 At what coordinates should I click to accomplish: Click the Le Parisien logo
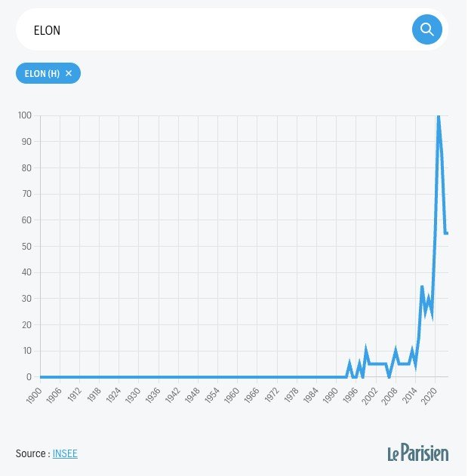pos(418,452)
